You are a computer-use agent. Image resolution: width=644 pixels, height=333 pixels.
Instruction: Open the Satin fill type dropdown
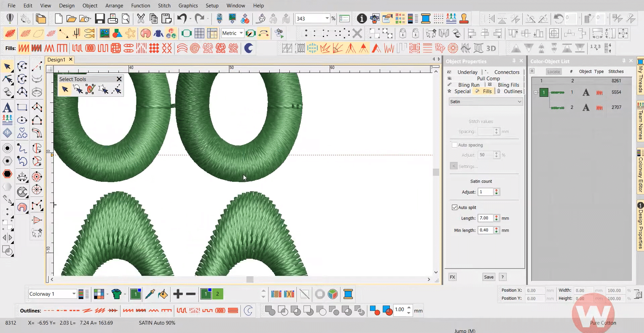tap(486, 101)
